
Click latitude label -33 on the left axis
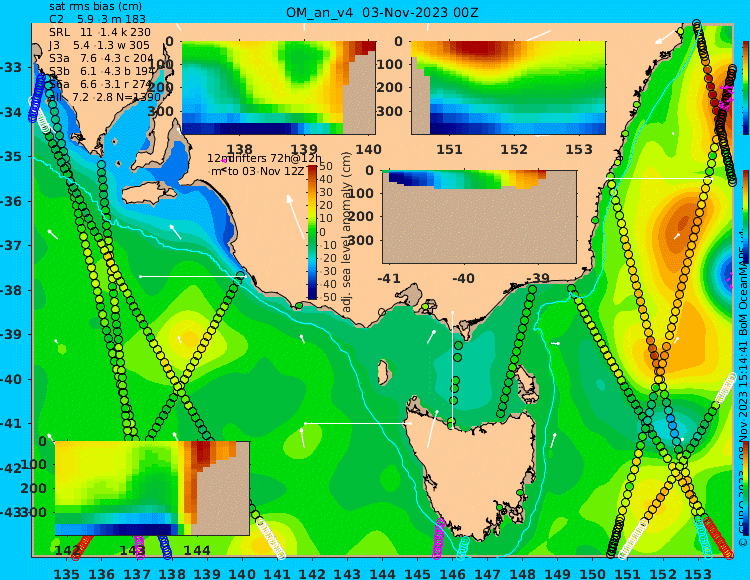(11, 67)
